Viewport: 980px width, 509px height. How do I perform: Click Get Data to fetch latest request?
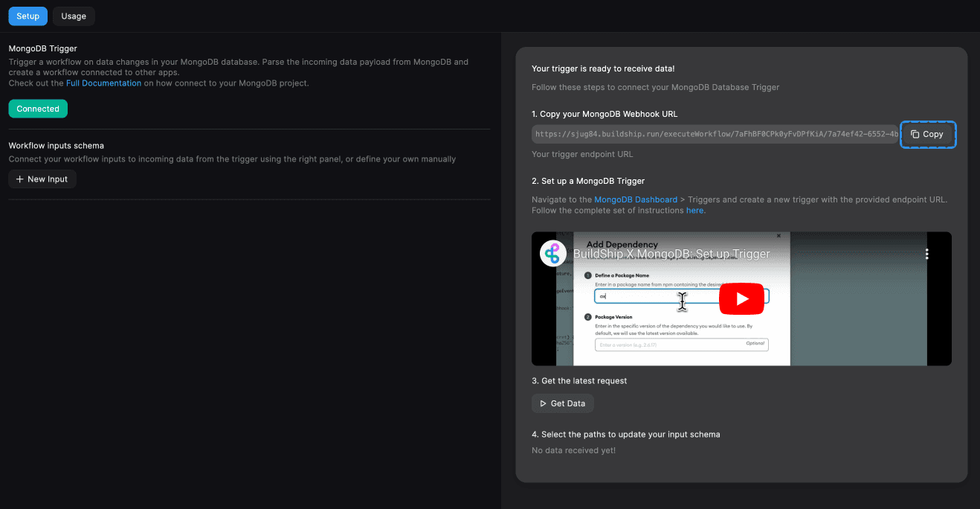[x=563, y=403]
